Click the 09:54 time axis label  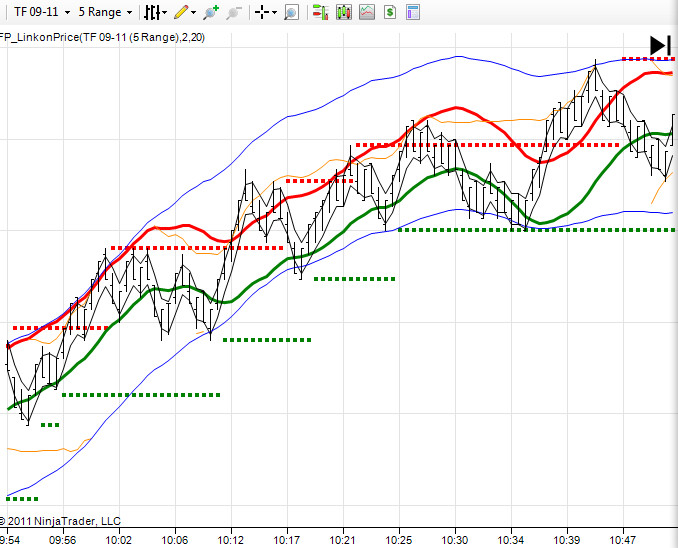(10, 540)
